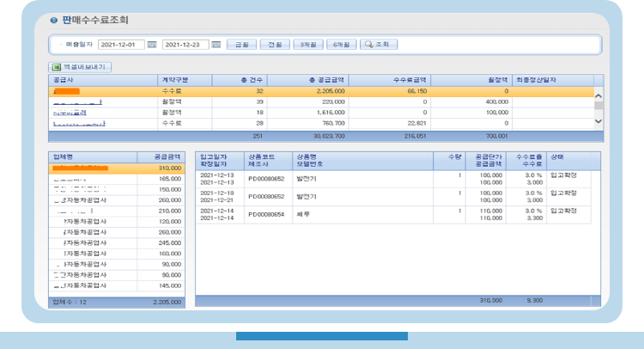Select the 금월 period button
This screenshot has width=644, height=349.
241,45
